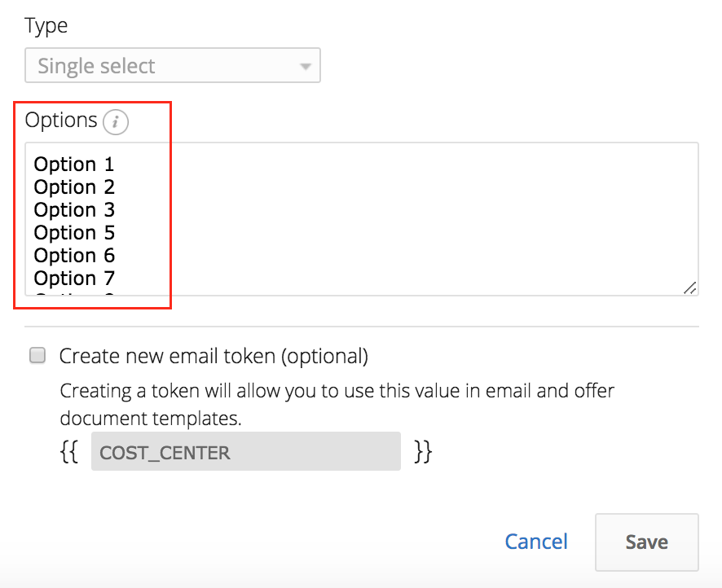Click the 'Type' field label

tap(46, 26)
